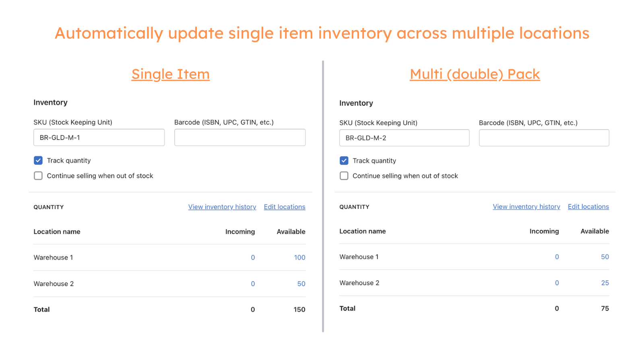Edit Warehouse 2 available quantity of 50
This screenshot has width=644, height=362.
pos(301,284)
